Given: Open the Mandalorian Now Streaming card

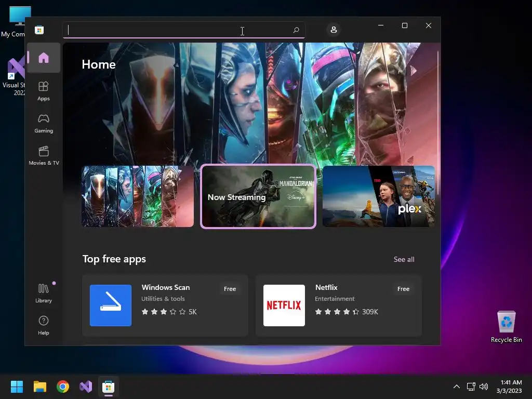Looking at the screenshot, I should pos(258,196).
